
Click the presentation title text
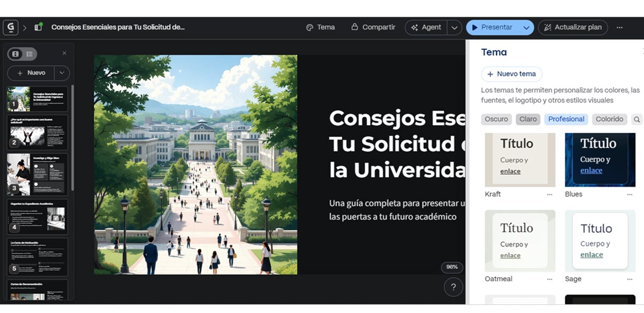tap(118, 27)
